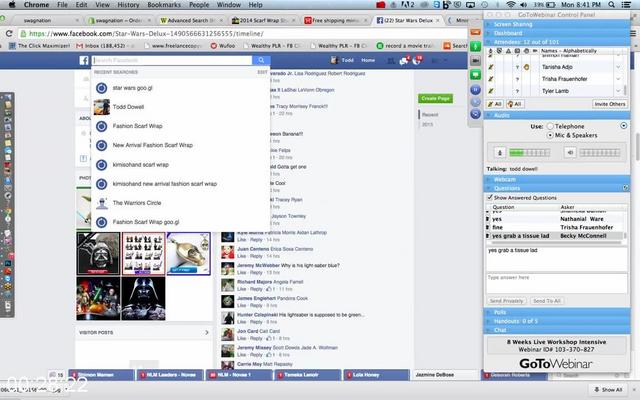
Task: Select 'The Warriors Circle' recent search
Action: click(x=180, y=203)
